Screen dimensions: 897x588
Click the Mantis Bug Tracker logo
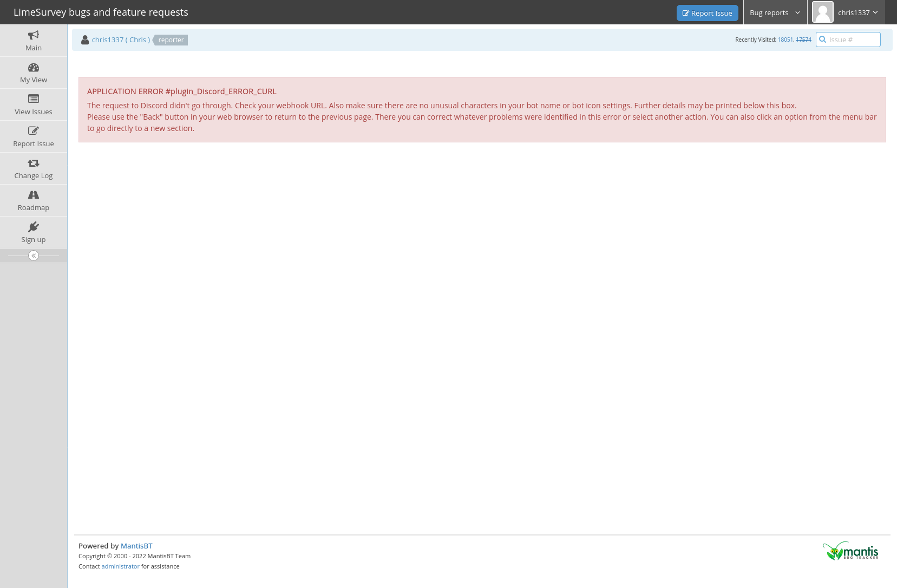pos(850,551)
